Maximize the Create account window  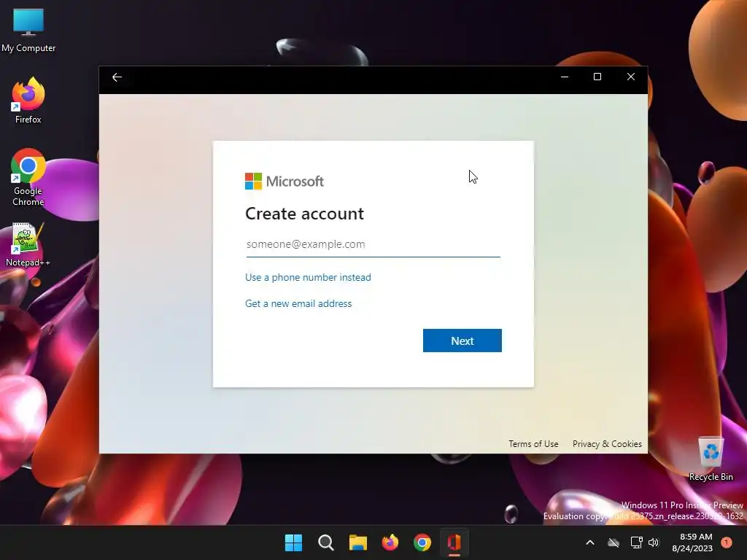pos(597,77)
